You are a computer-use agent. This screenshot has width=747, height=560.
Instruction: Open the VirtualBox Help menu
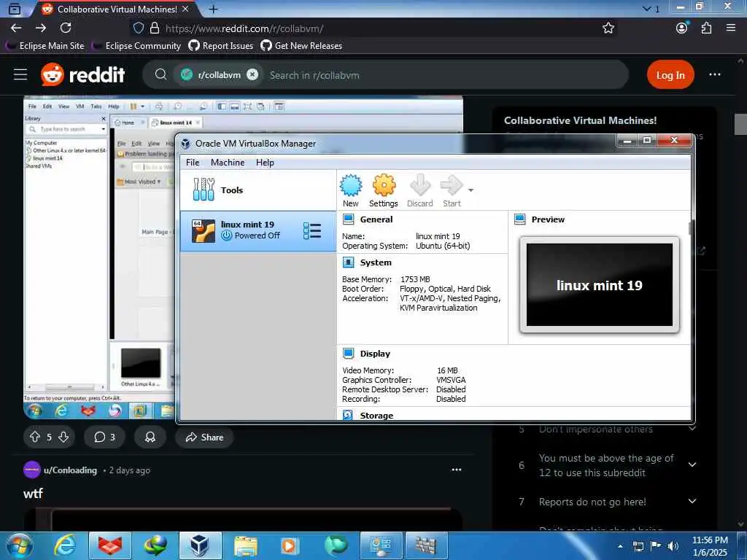point(265,163)
